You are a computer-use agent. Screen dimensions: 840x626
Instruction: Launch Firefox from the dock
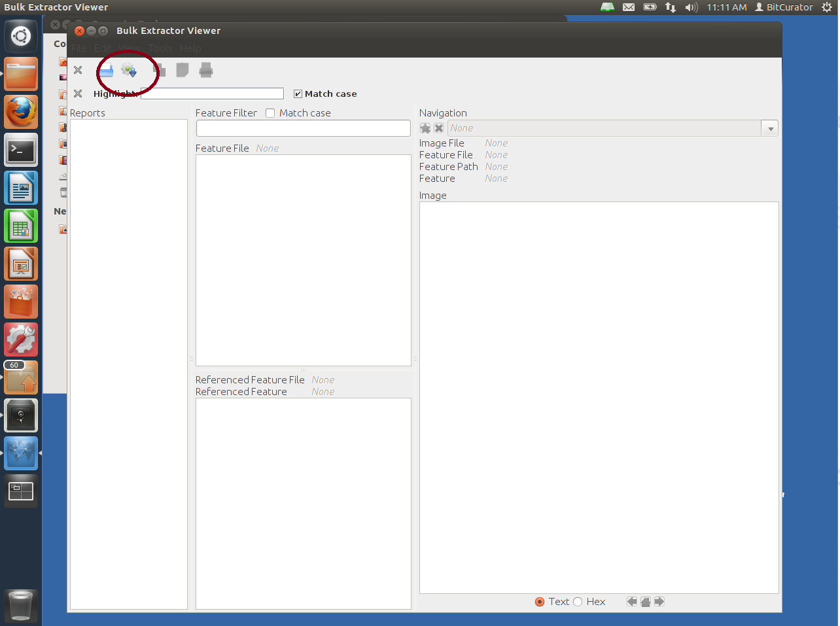pyautogui.click(x=21, y=112)
